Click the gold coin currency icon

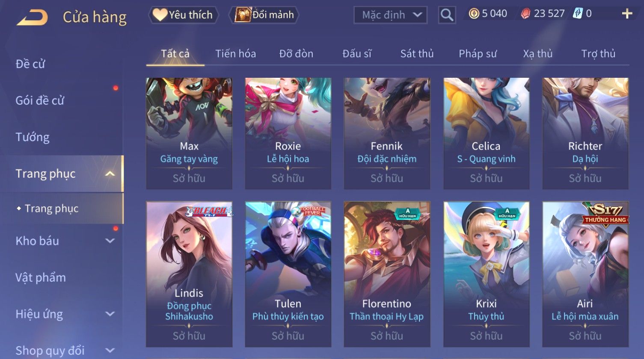474,14
